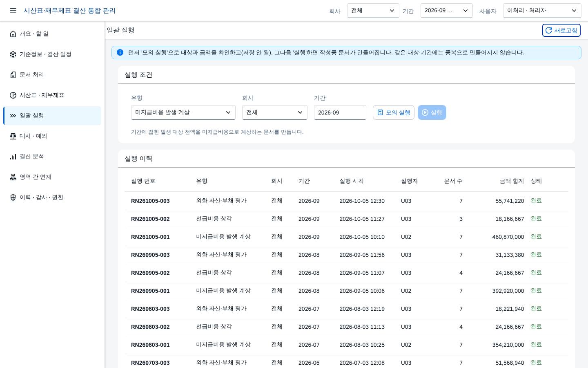Click the scales icon beside 대사 · 예외
588x368 pixels.
pyautogui.click(x=13, y=136)
